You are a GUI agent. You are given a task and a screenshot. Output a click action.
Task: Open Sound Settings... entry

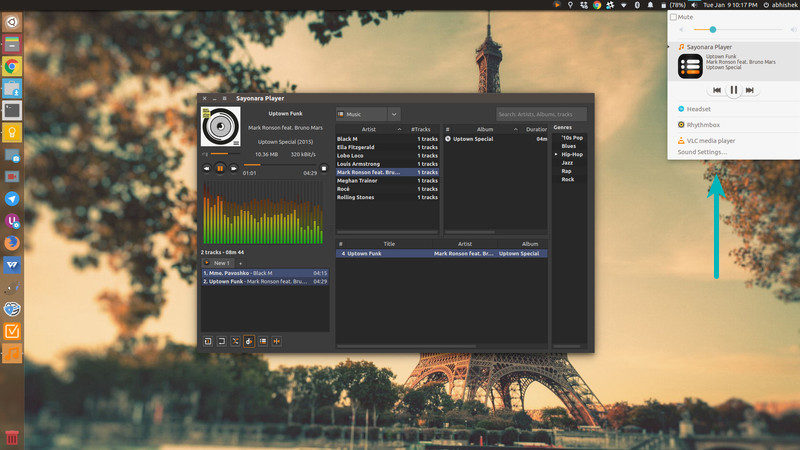point(702,152)
